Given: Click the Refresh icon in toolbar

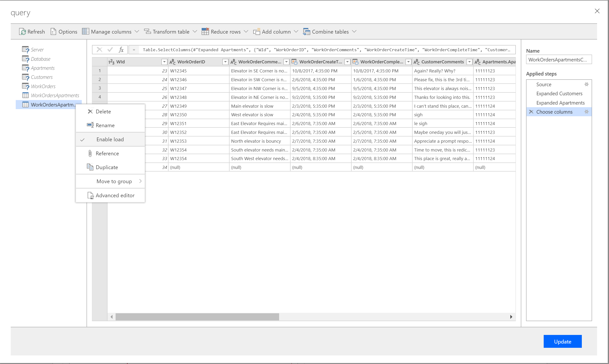Looking at the screenshot, I should click(23, 32).
